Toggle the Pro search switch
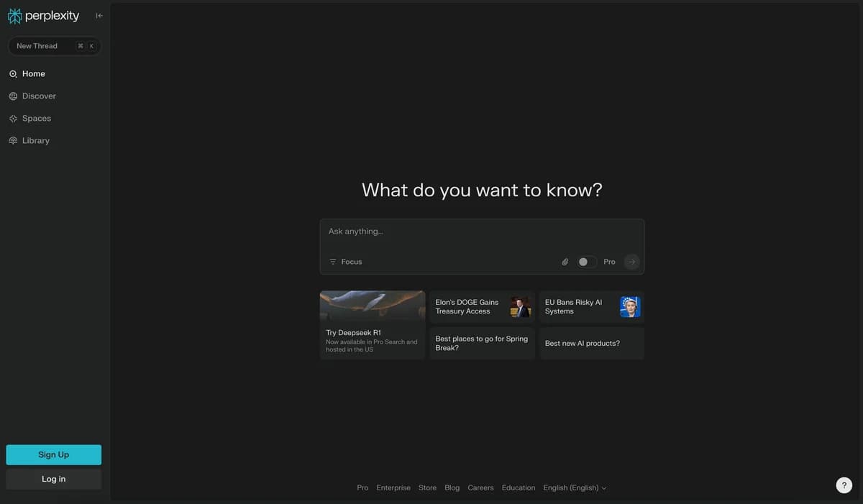 (x=586, y=262)
